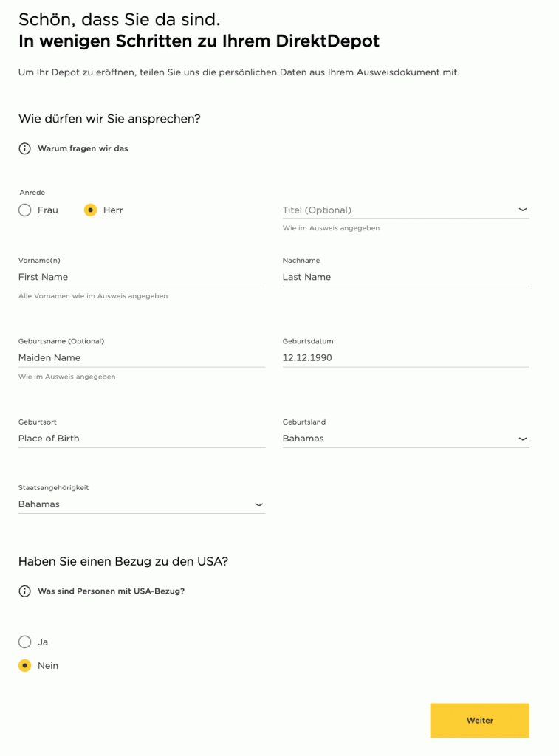Viewport: 559px width, 756px height.
Task: Click into the Geburtsname (Optional) field
Action: (x=142, y=358)
